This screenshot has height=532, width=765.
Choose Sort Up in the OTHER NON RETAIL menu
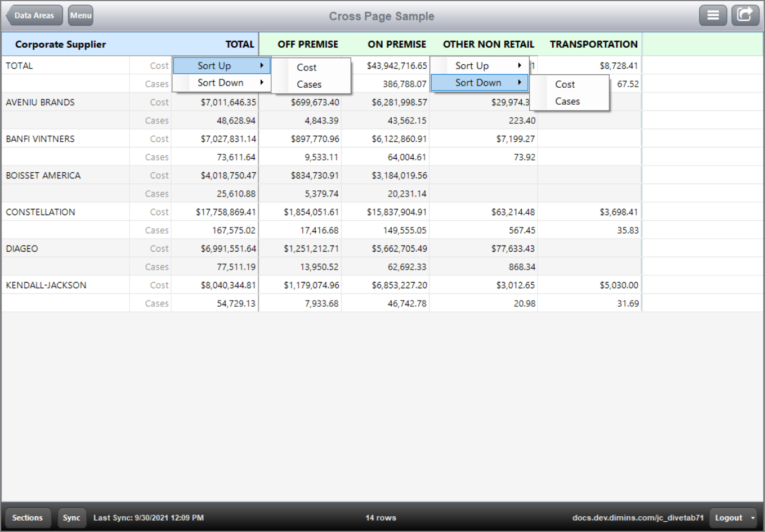tap(480, 66)
